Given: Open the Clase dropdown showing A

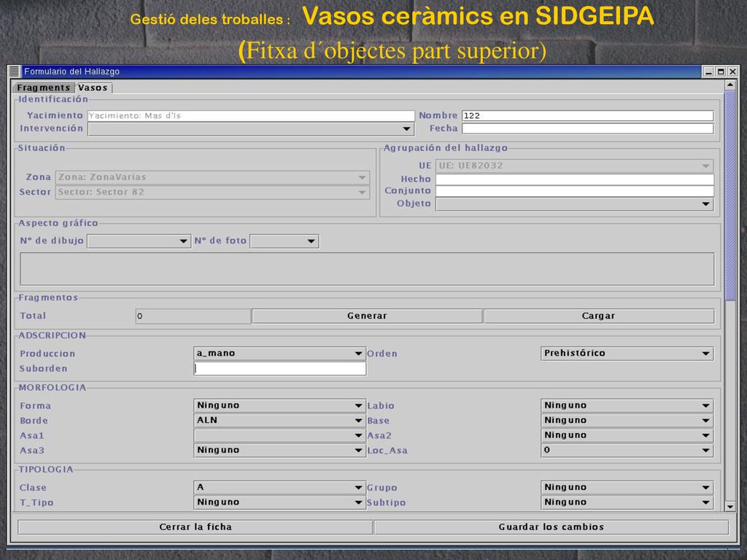Looking at the screenshot, I should coord(279,488).
